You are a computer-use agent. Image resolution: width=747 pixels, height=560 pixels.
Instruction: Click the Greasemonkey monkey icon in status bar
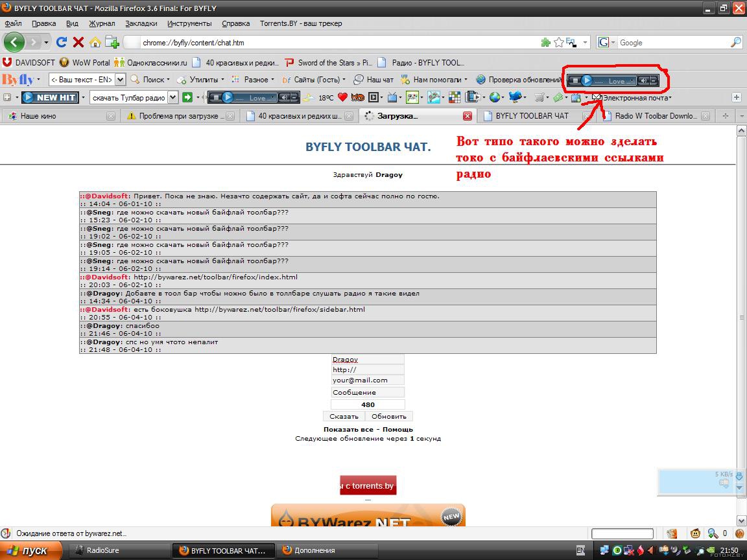(696, 533)
